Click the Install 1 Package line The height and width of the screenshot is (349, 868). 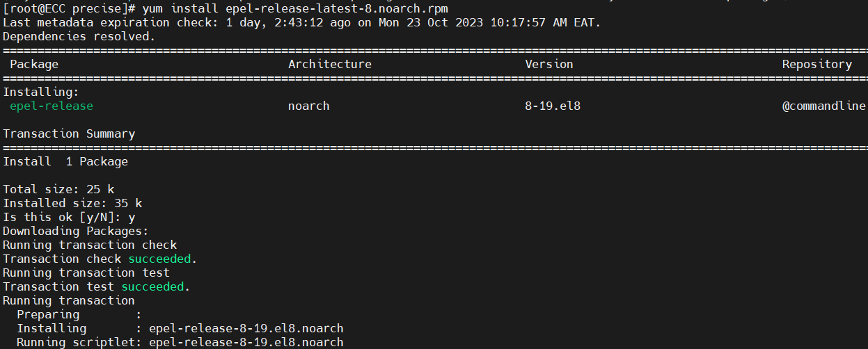[x=65, y=161]
